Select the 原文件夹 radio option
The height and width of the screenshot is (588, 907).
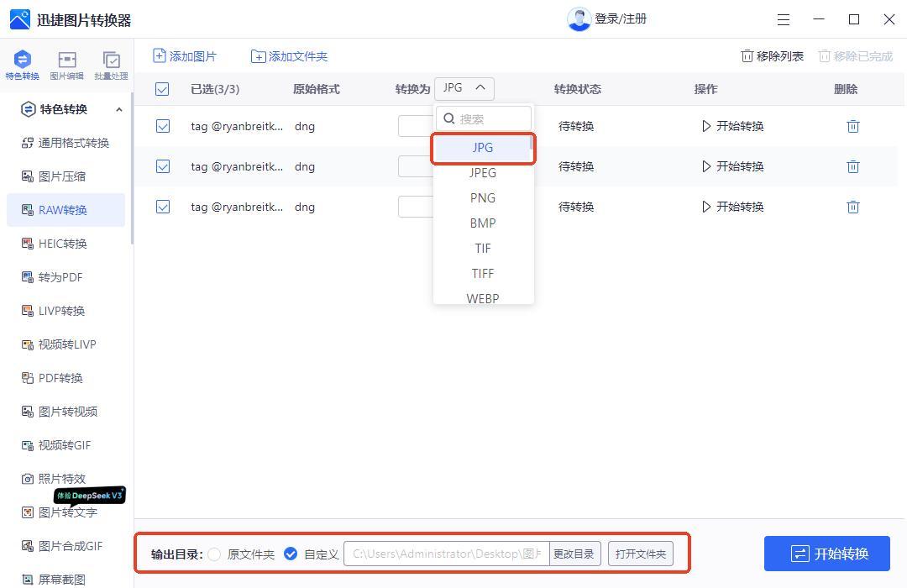[x=215, y=554]
